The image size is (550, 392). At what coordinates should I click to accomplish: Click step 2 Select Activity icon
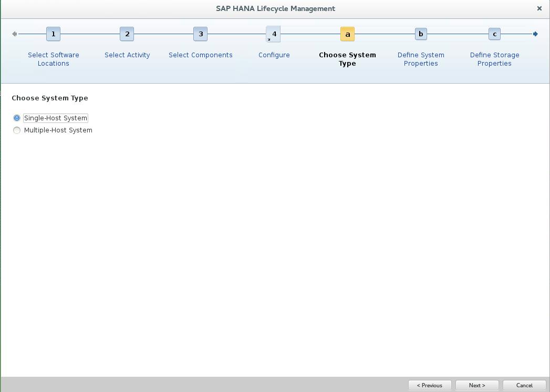coord(127,34)
